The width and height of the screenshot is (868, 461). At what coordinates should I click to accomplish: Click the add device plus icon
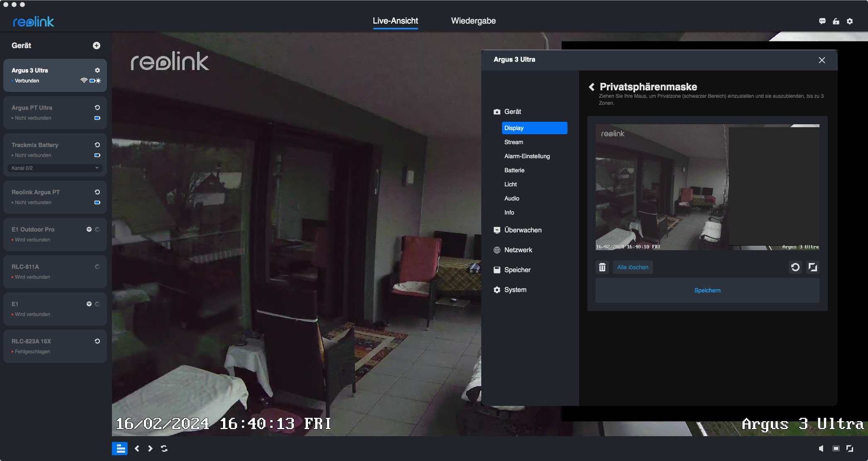pos(97,46)
